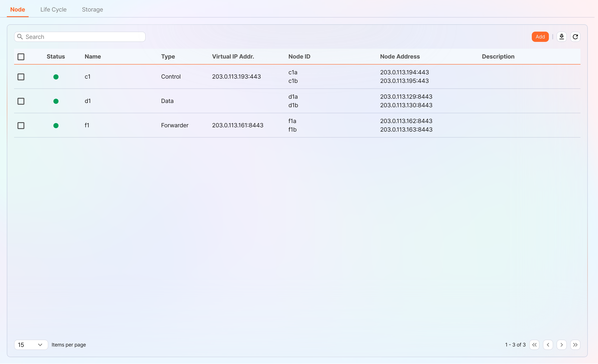Go to last page double-chevron icon
Viewport: 598px width, 364px height.
575,345
